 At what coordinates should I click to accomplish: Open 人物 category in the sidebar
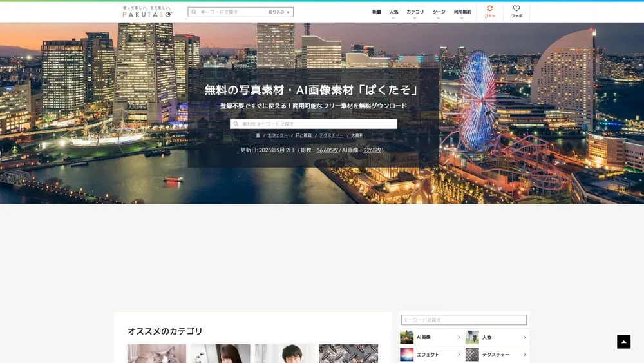[496, 337]
